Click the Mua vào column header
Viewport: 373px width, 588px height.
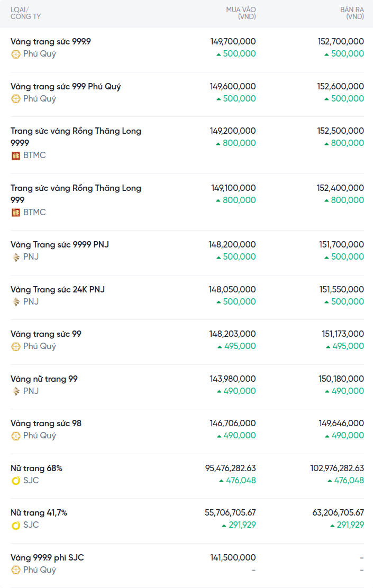click(241, 13)
